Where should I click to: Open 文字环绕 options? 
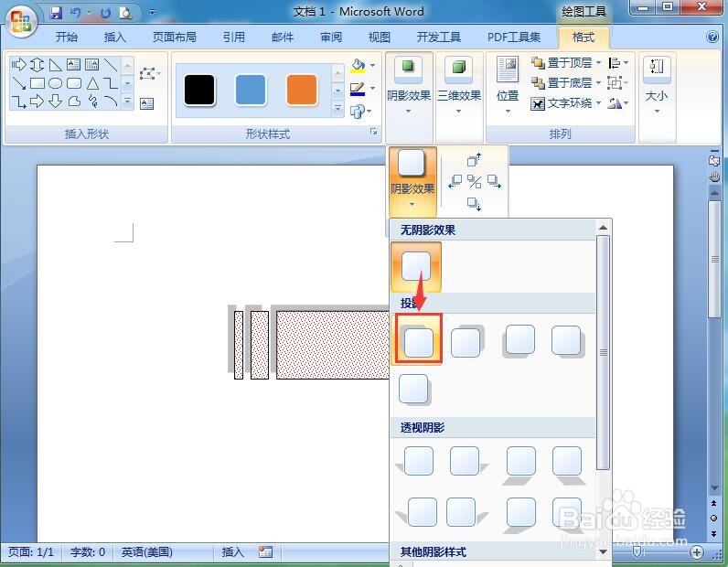click(565, 103)
